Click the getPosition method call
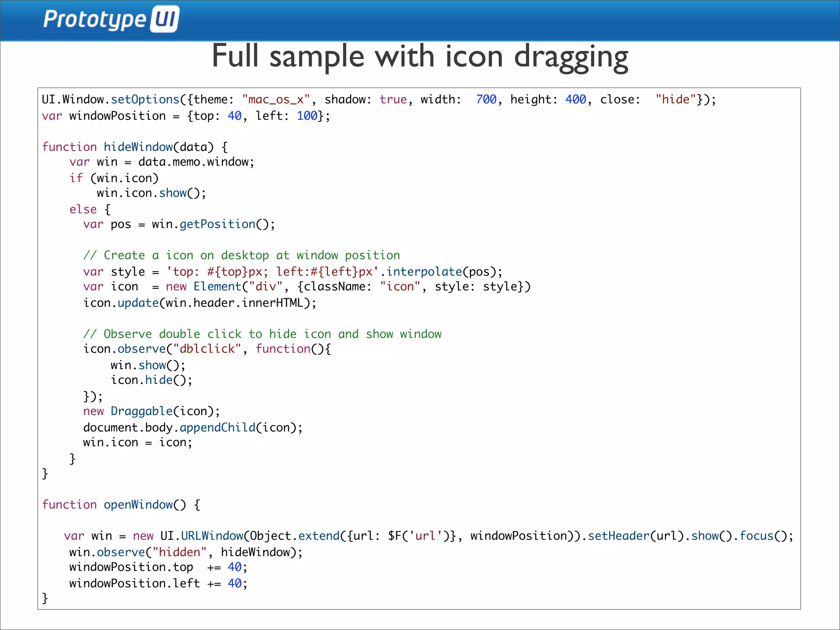Image resolution: width=840 pixels, height=630 pixels. coord(217,224)
